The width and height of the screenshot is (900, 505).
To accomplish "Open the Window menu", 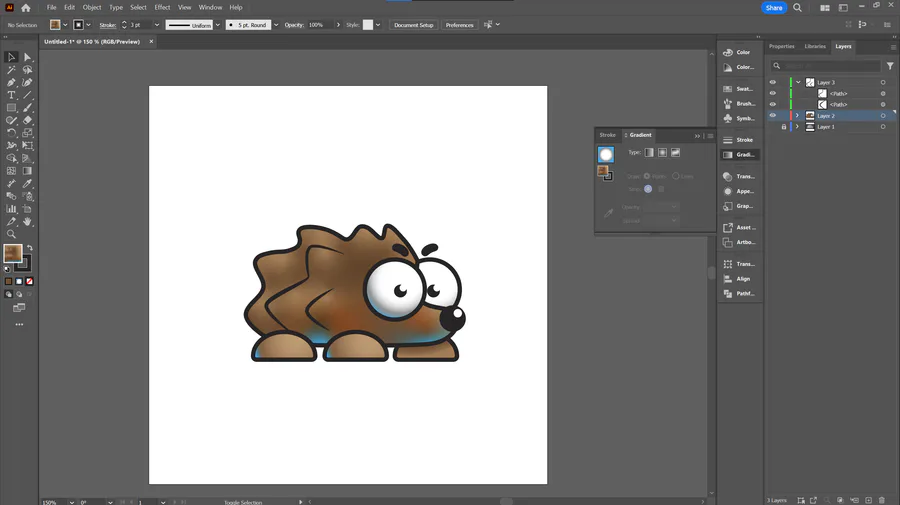I will tap(210, 7).
